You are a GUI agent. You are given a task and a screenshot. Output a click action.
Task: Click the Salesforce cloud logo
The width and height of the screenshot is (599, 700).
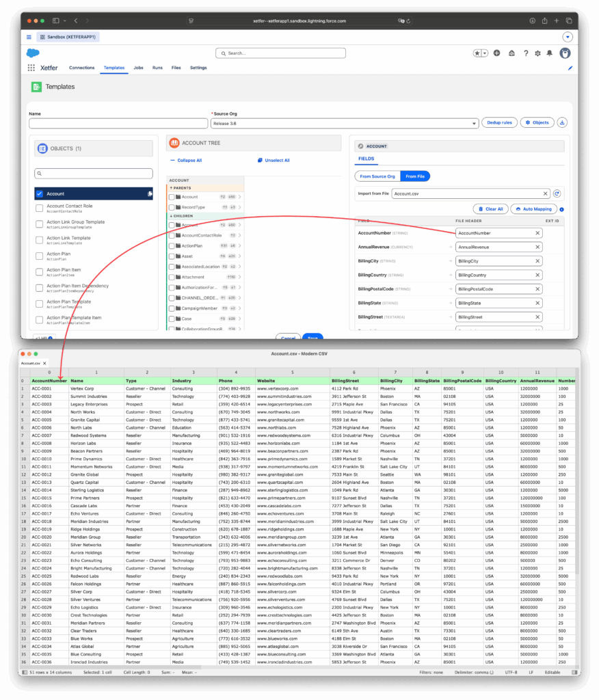(33, 53)
